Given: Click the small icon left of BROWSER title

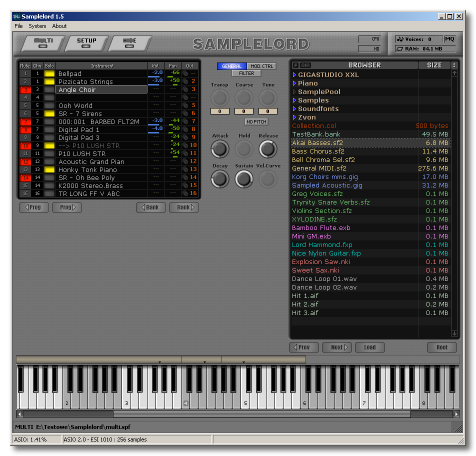Looking at the screenshot, I should 296,65.
